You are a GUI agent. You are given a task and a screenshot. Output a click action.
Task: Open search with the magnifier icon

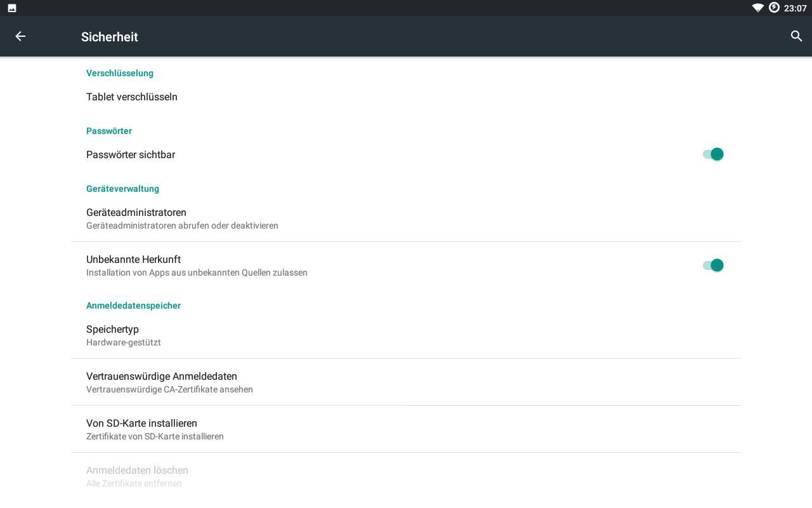[x=797, y=36]
